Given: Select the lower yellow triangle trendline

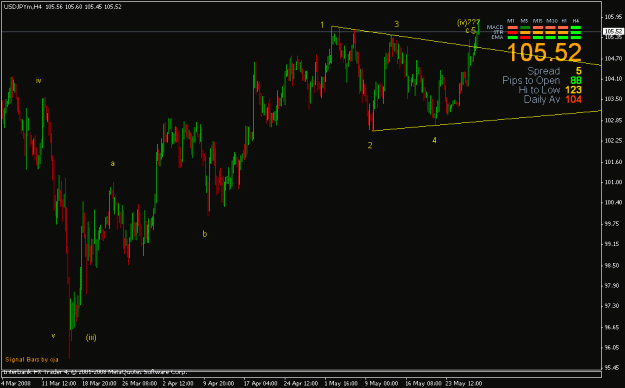Looking at the screenshot, I should click(x=486, y=121).
